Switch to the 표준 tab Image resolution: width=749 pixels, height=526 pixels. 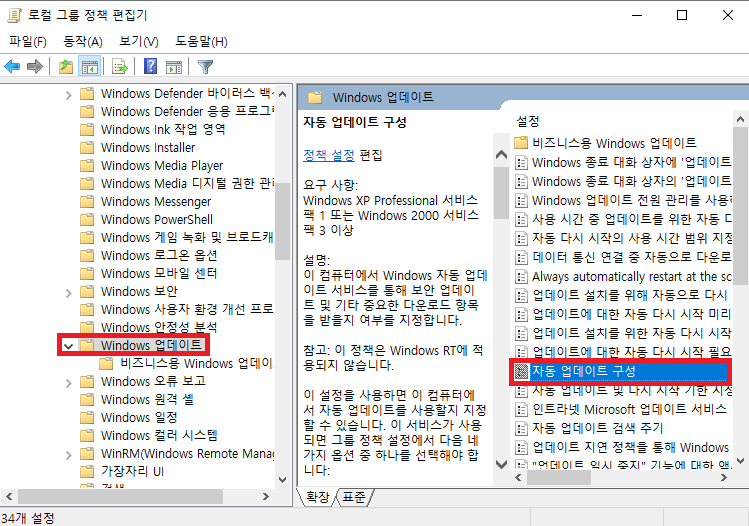(354, 497)
